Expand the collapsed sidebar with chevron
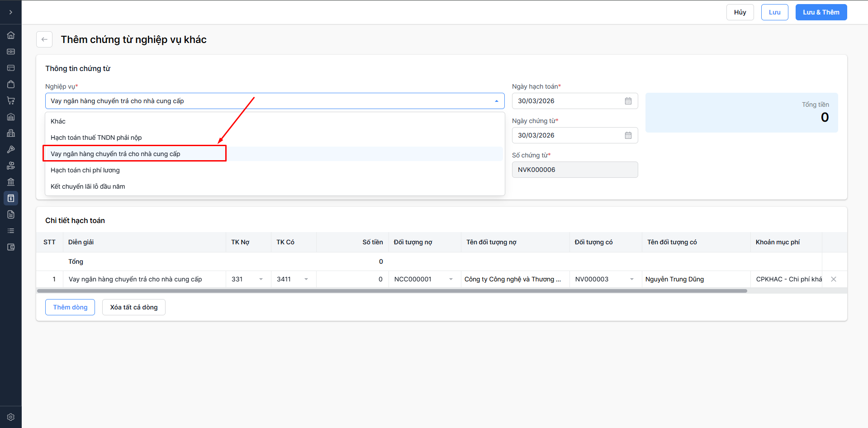 [x=11, y=12]
